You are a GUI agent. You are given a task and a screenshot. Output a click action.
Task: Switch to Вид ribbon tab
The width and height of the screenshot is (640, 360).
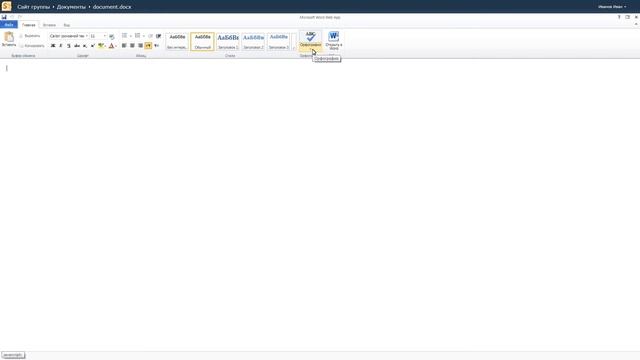tap(67, 25)
